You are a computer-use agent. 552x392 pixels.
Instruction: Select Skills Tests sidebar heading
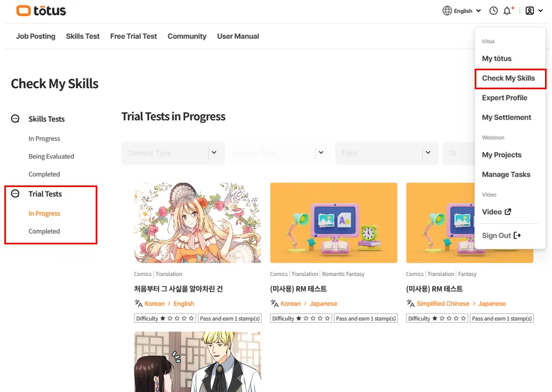(46, 119)
